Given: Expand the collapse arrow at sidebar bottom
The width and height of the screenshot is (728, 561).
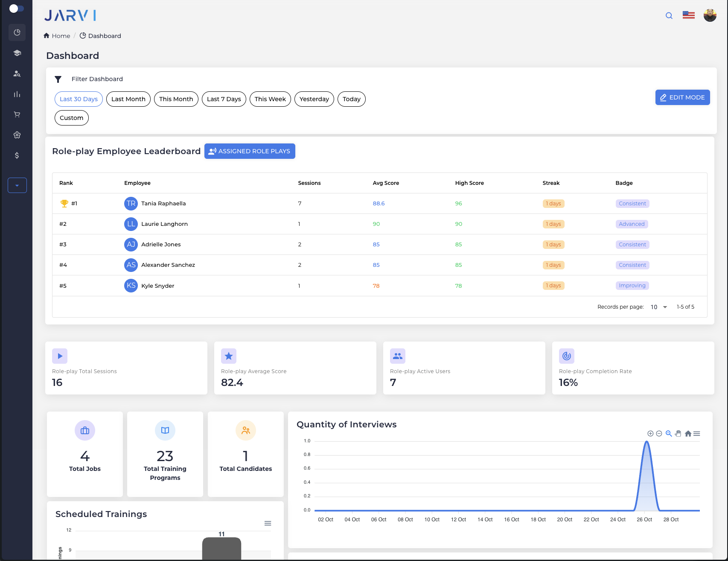Looking at the screenshot, I should point(17,185).
